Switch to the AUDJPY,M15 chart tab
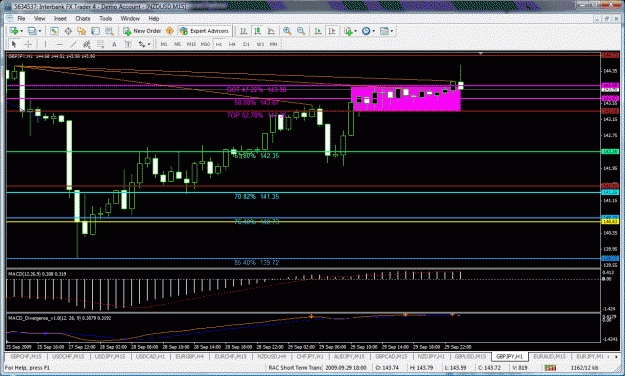The width and height of the screenshot is (625, 376). pos(349,356)
